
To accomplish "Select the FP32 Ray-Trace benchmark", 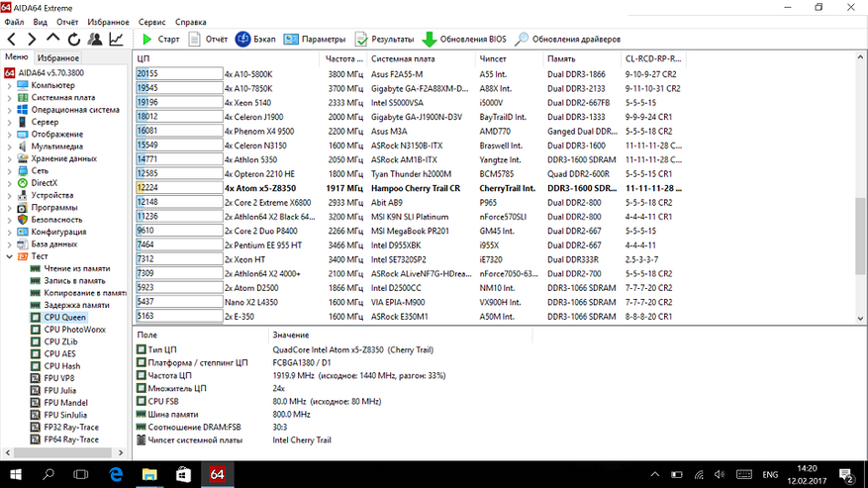I will pyautogui.click(x=64, y=427).
